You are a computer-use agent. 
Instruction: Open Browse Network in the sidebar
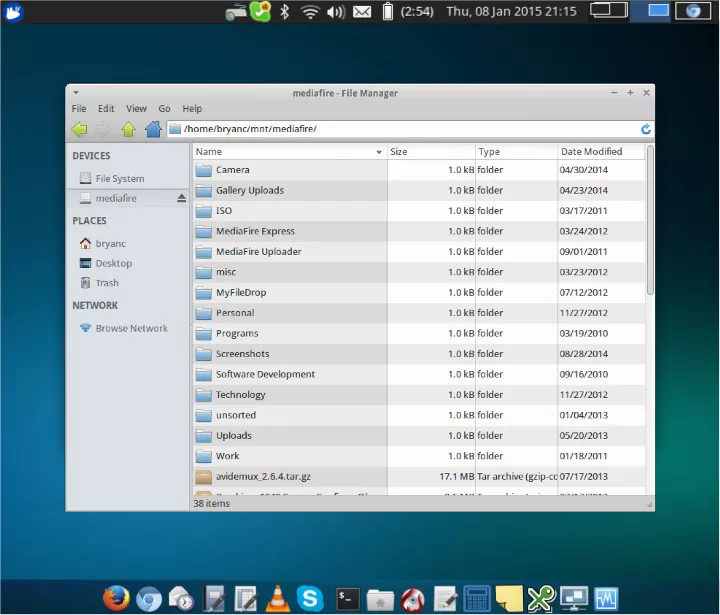(x=131, y=328)
